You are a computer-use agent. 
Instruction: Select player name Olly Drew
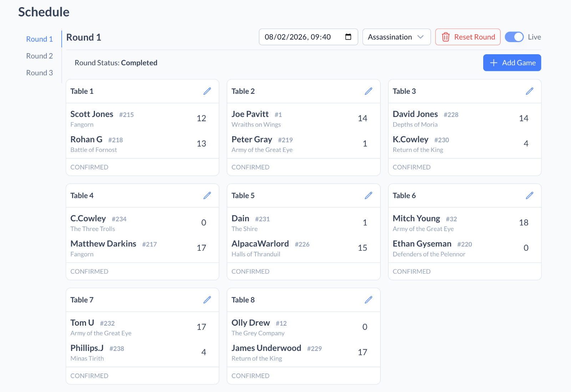click(x=251, y=323)
